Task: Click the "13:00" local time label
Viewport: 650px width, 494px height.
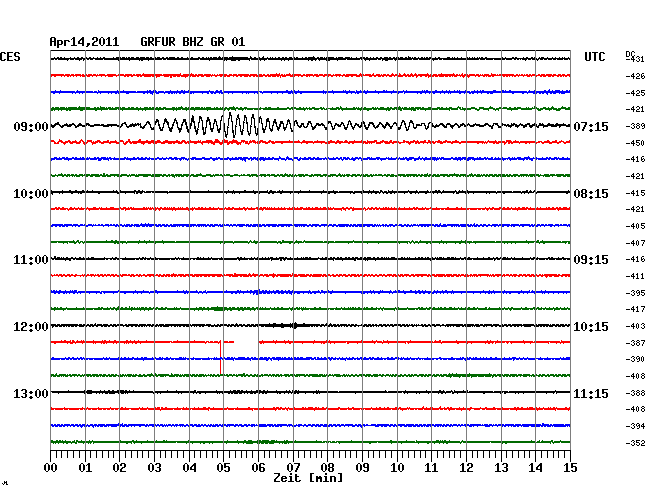Action: pos(31,393)
